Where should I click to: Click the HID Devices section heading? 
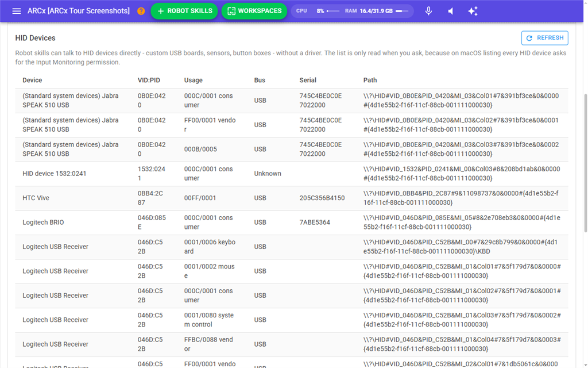pyautogui.click(x=35, y=38)
